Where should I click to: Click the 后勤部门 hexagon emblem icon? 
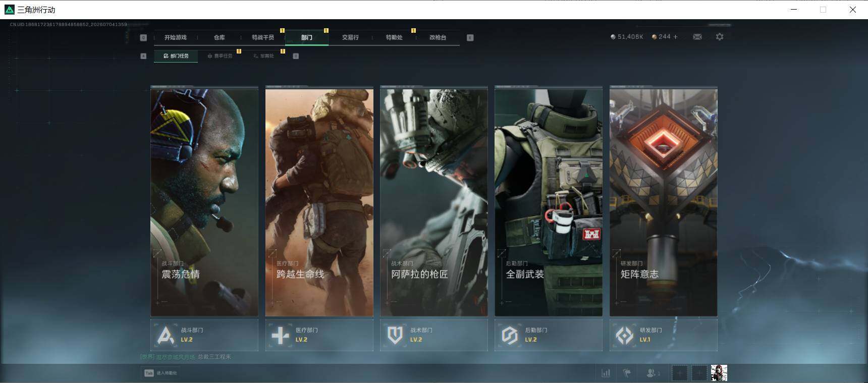pos(510,335)
